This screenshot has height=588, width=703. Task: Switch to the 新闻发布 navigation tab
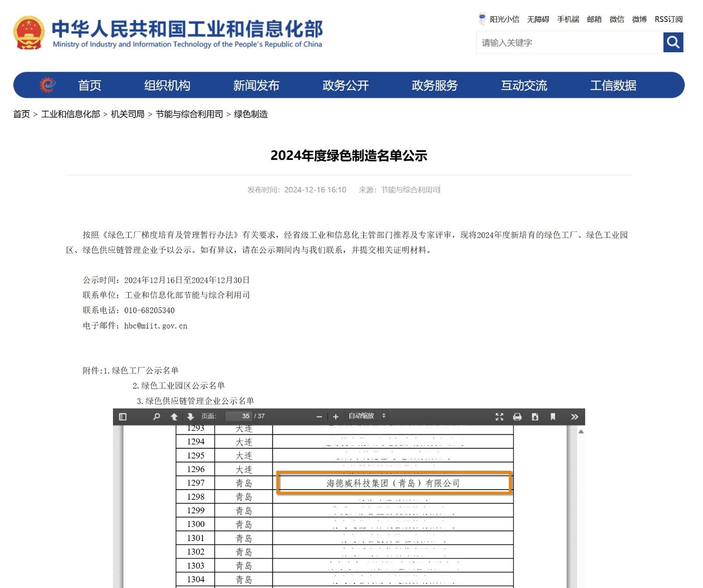point(257,86)
